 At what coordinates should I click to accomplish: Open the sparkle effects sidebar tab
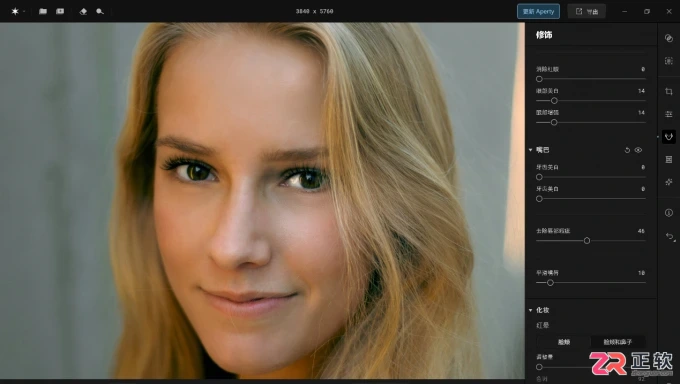(x=669, y=182)
